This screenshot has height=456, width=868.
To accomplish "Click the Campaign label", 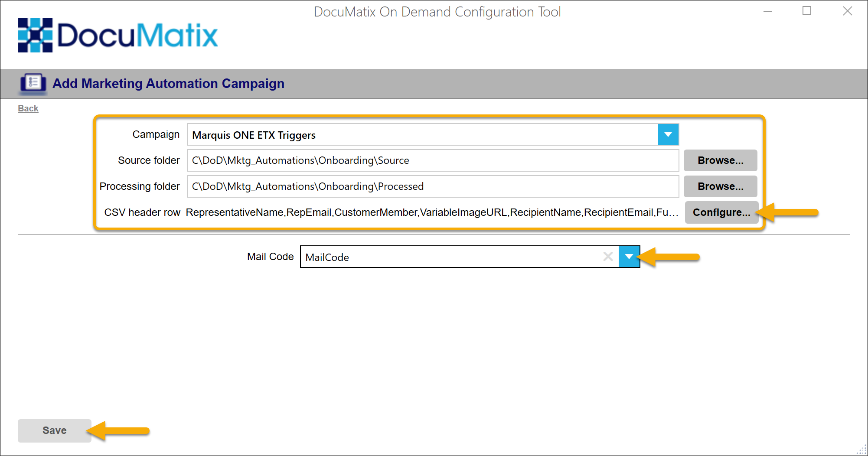I will tap(156, 134).
